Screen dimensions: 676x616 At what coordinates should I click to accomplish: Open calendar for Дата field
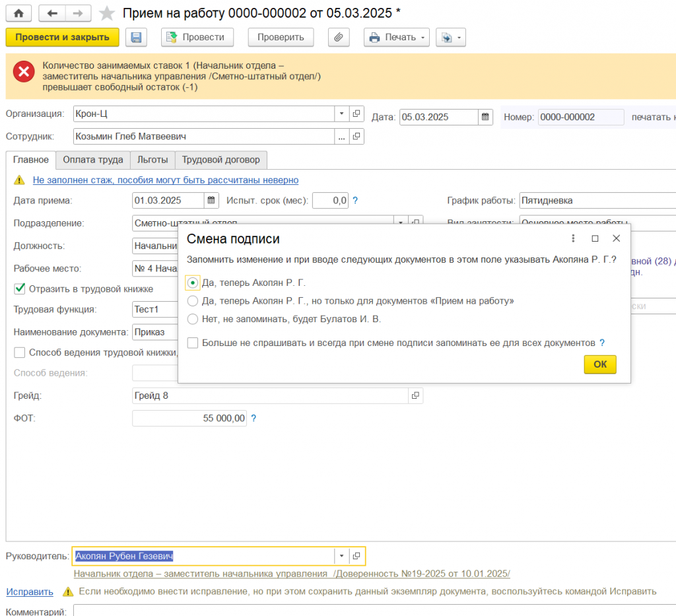(x=485, y=117)
